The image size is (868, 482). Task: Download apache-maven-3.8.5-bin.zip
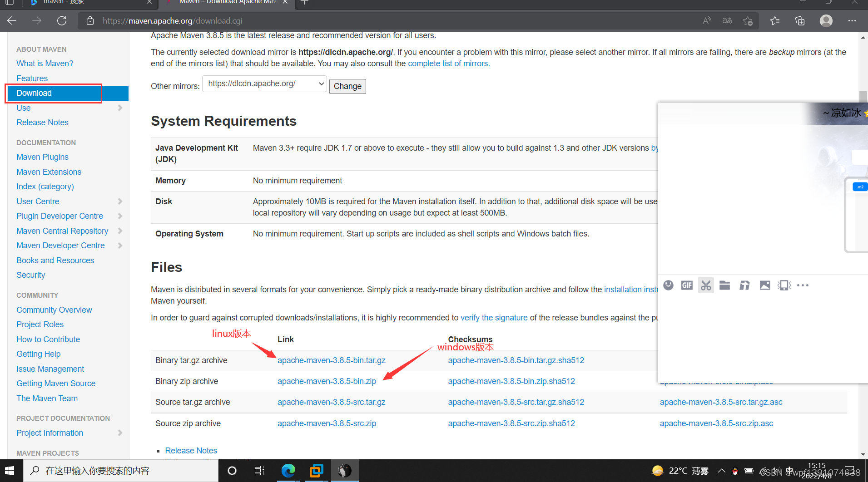(327, 381)
